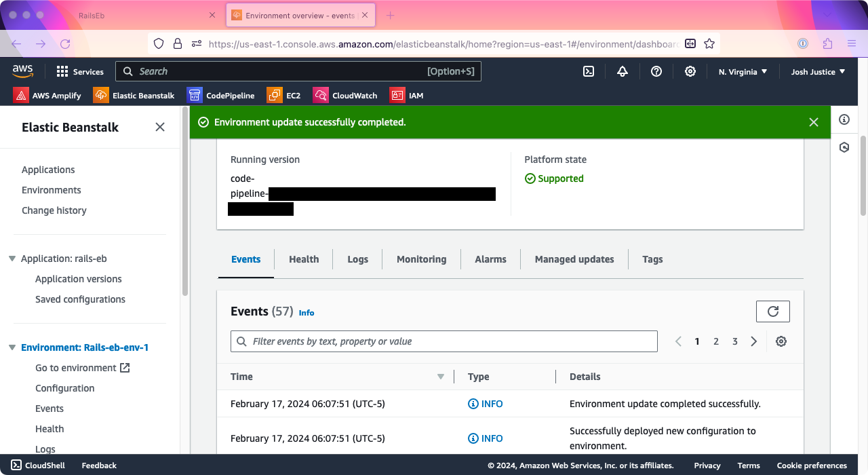Open the notifications bell

[623, 71]
